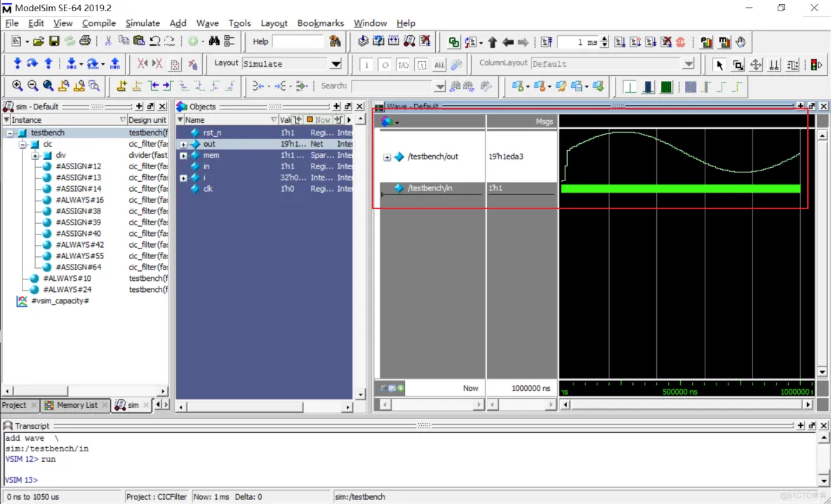Image resolution: width=831 pixels, height=504 pixels.
Task: Toggle the outputs-only 'O' object filter
Action: click(385, 65)
